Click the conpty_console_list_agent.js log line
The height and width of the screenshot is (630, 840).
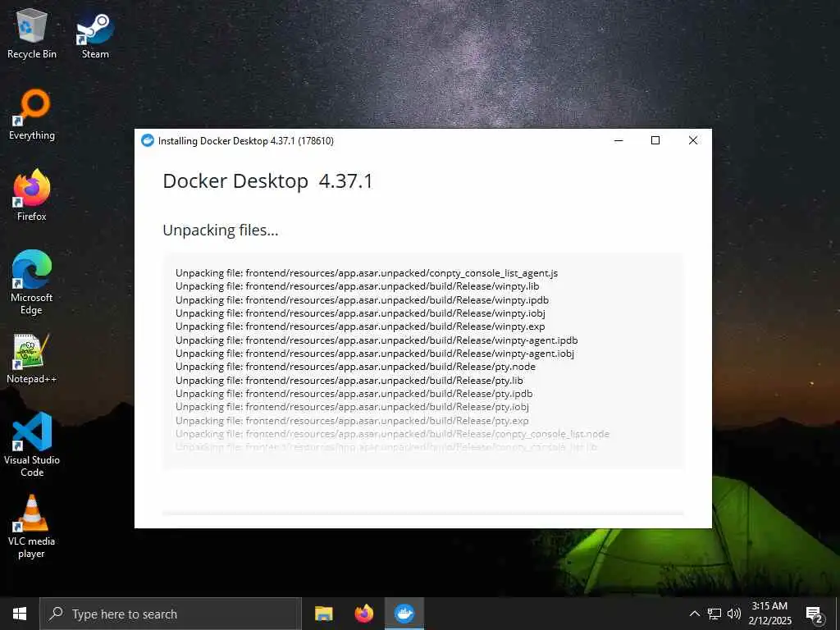(367, 273)
